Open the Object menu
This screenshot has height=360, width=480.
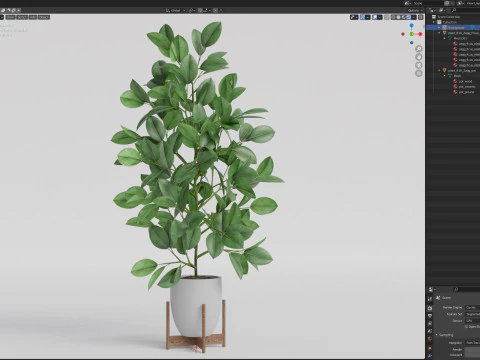[44, 17]
